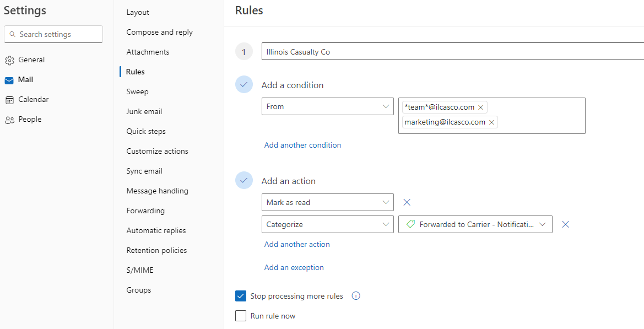Click the General gear icon

(x=9, y=61)
